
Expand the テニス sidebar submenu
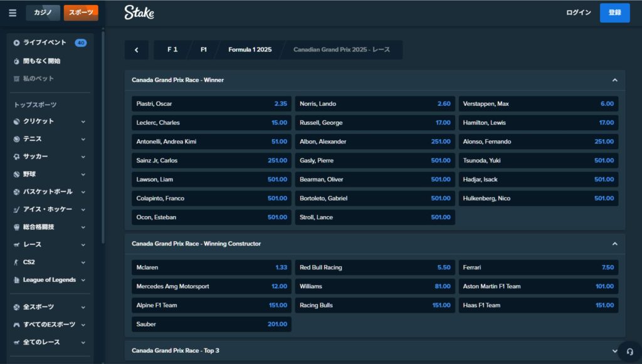pos(83,139)
